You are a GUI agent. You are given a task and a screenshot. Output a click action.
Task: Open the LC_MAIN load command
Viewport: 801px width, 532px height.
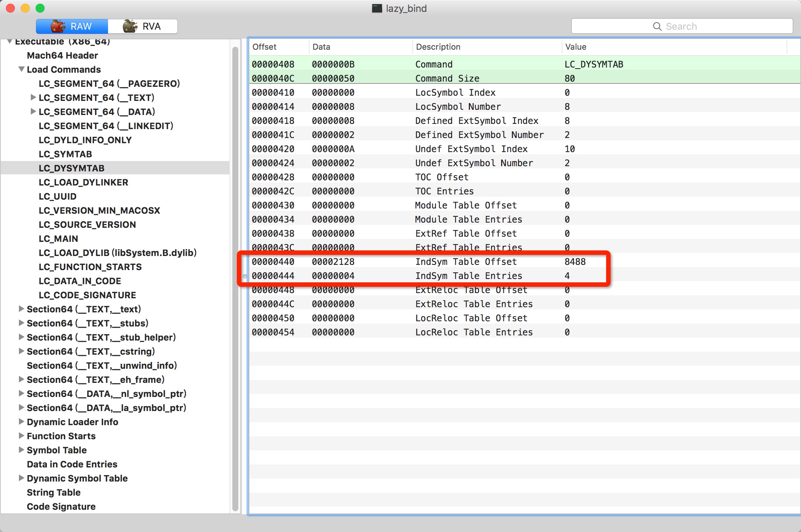coord(58,239)
